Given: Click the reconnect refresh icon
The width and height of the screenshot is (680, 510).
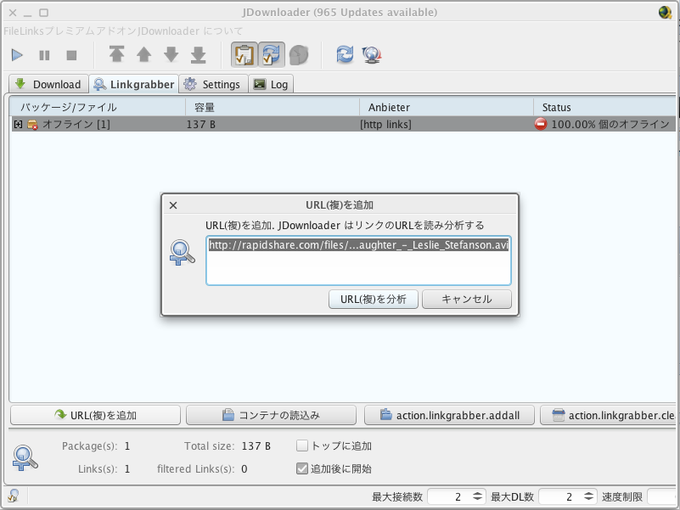Looking at the screenshot, I should click(x=345, y=55).
